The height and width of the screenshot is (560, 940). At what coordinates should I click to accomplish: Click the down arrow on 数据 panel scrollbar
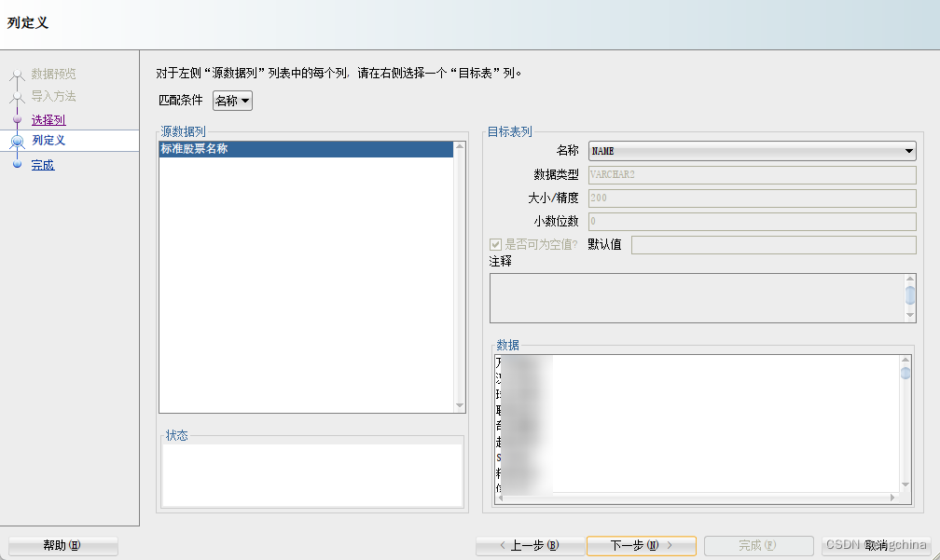[904, 485]
